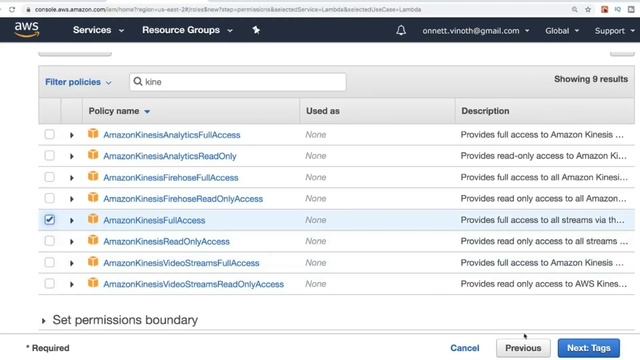
Task: Expand AmazonKinesisAnalyticsFullAccess row details
Action: tap(71, 135)
